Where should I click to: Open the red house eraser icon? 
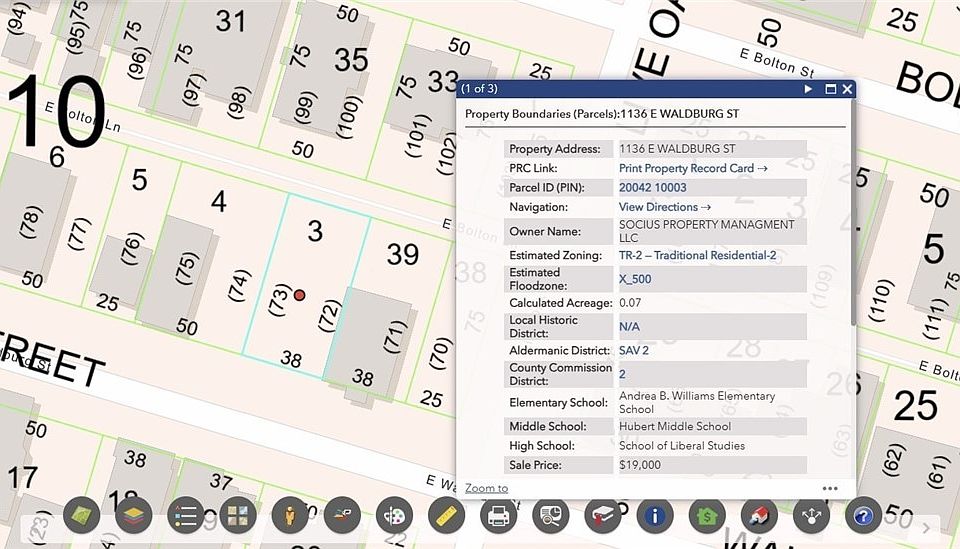click(759, 515)
